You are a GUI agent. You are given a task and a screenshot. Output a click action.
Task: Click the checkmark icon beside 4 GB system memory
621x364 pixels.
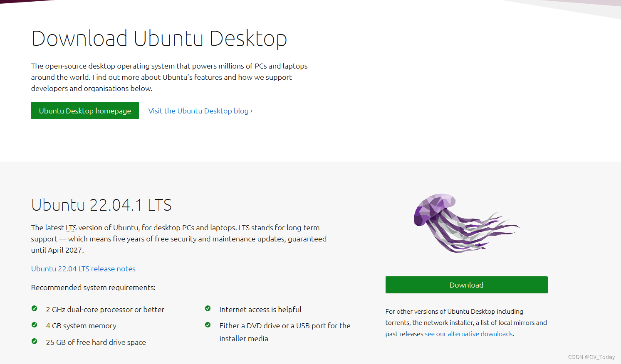(35, 325)
